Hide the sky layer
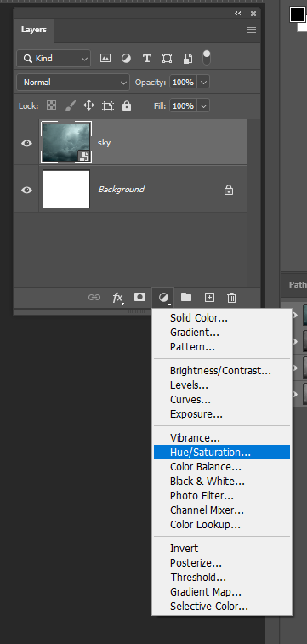Screen dimensions: 307x644 point(26,143)
